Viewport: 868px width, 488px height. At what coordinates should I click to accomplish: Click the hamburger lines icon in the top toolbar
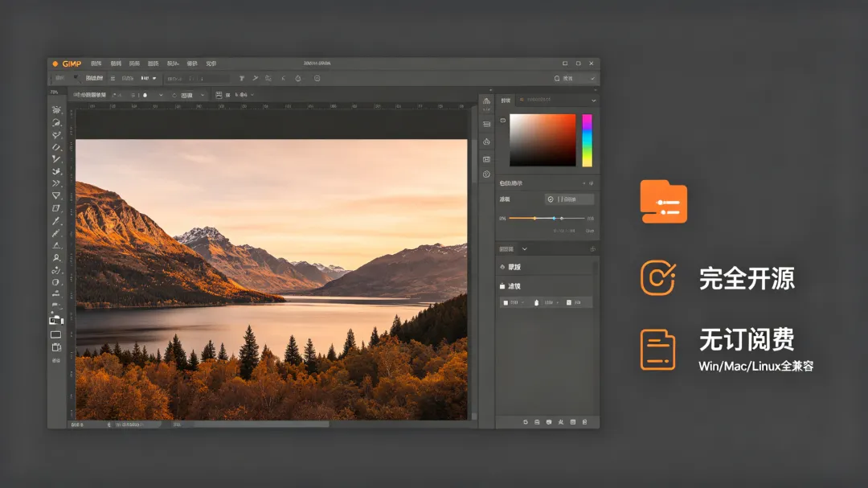point(113,79)
